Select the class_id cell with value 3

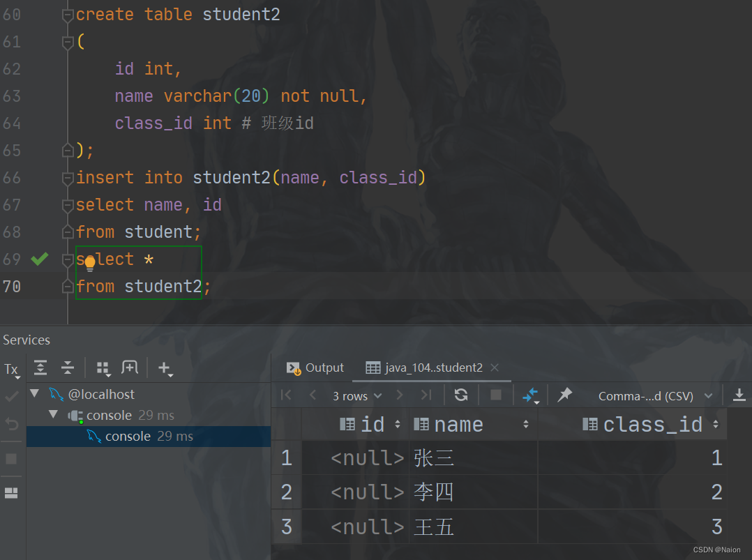pos(633,527)
